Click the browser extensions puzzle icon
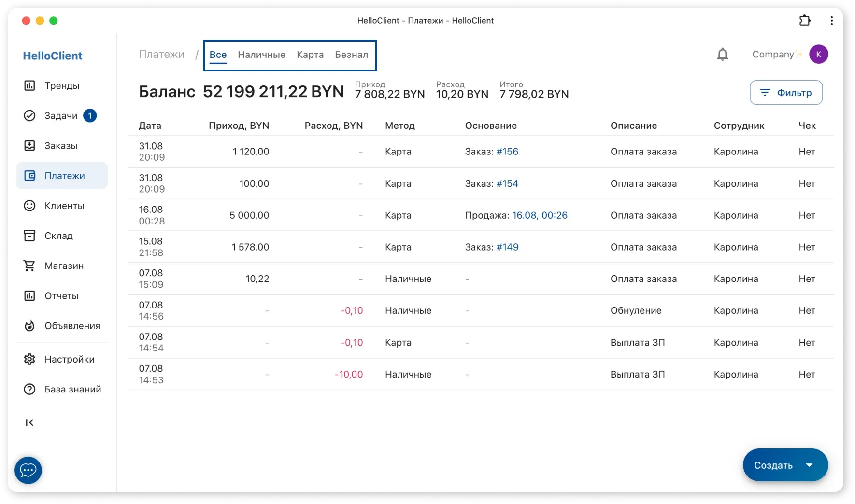 click(x=804, y=20)
